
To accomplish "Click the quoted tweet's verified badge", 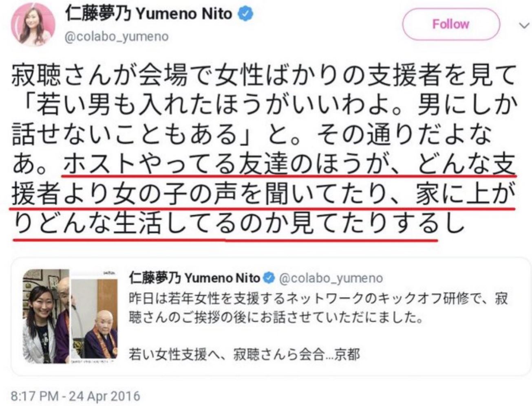I will (x=269, y=278).
